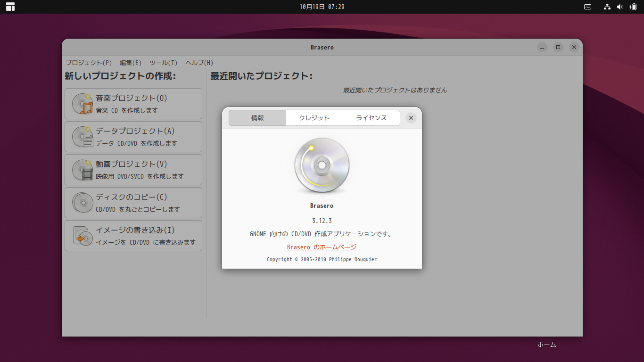Screen dimensions: 644x362
Task: Click the battery indicator icon in the top bar
Action: pyautogui.click(x=633, y=7)
